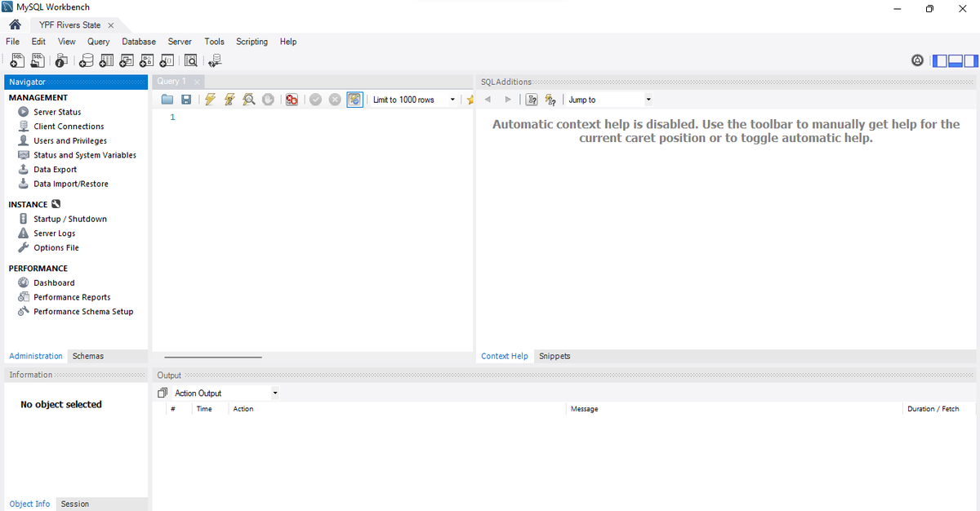Create a new stored procedure icon
The image size is (980, 511).
click(147, 60)
